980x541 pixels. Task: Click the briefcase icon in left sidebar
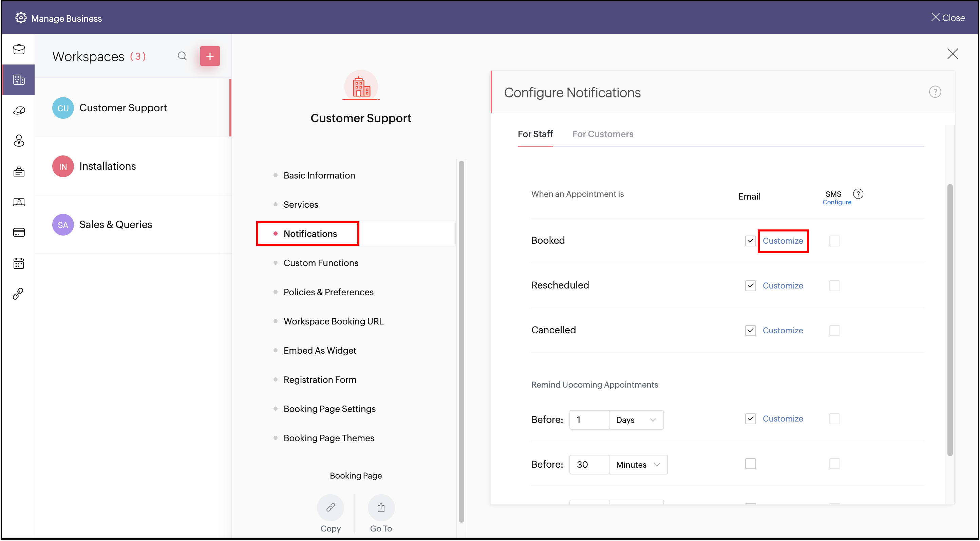pyautogui.click(x=19, y=50)
